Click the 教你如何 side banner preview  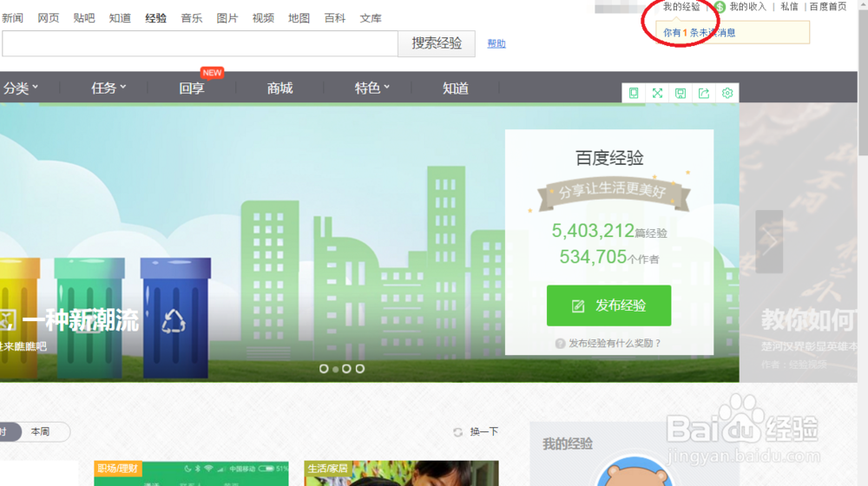point(799,242)
